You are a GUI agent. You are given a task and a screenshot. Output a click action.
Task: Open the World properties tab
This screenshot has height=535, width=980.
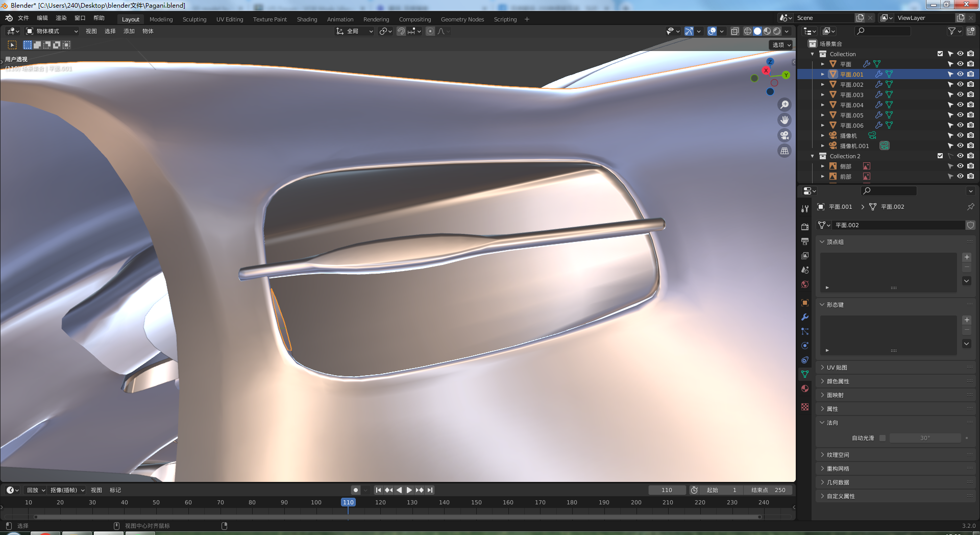(805, 284)
